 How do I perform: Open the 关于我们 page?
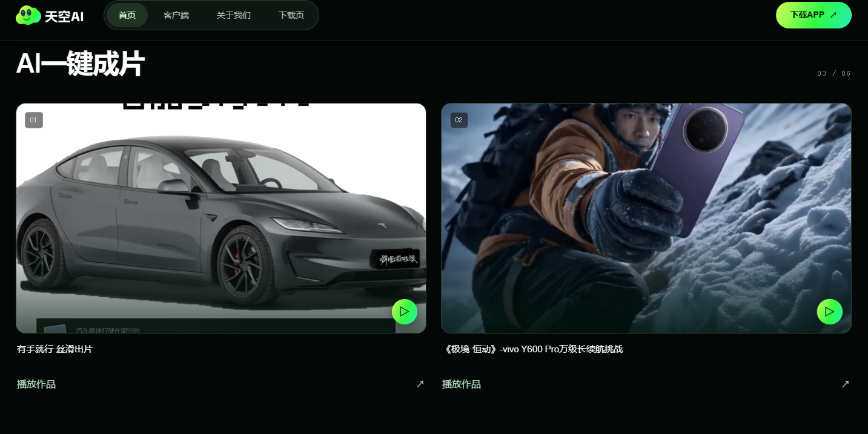(234, 15)
